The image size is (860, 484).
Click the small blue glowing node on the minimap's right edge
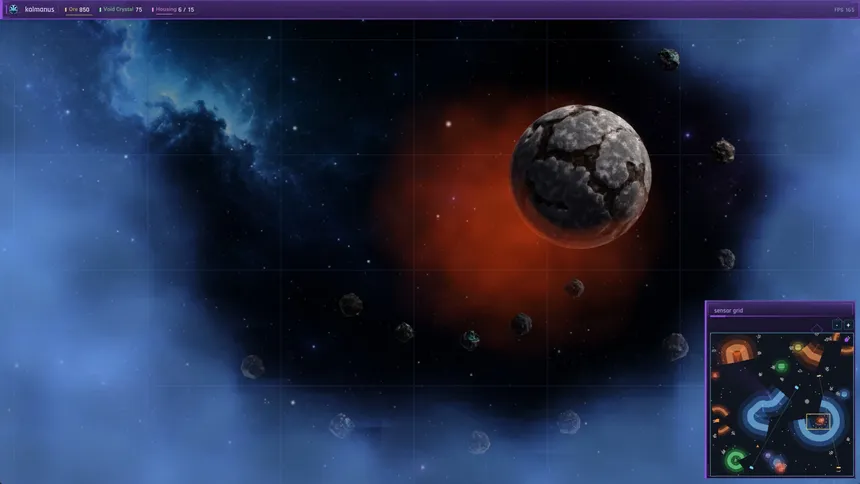point(844,394)
